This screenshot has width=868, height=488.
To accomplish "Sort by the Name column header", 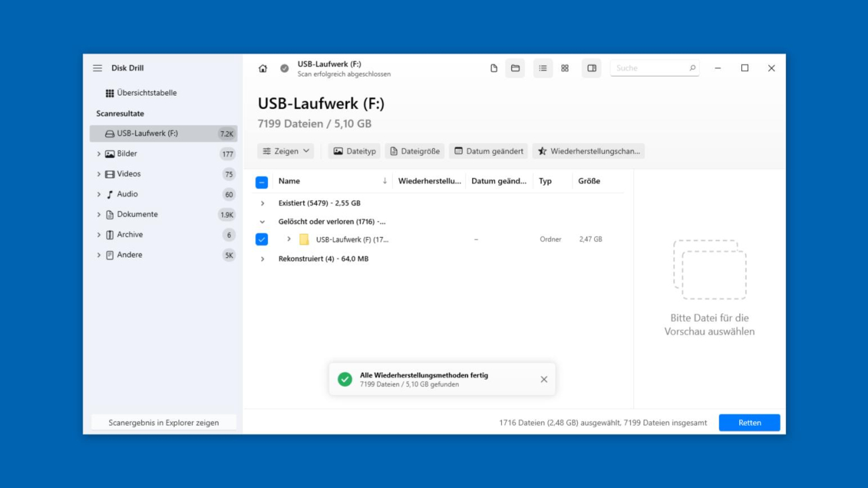I will pyautogui.click(x=332, y=181).
